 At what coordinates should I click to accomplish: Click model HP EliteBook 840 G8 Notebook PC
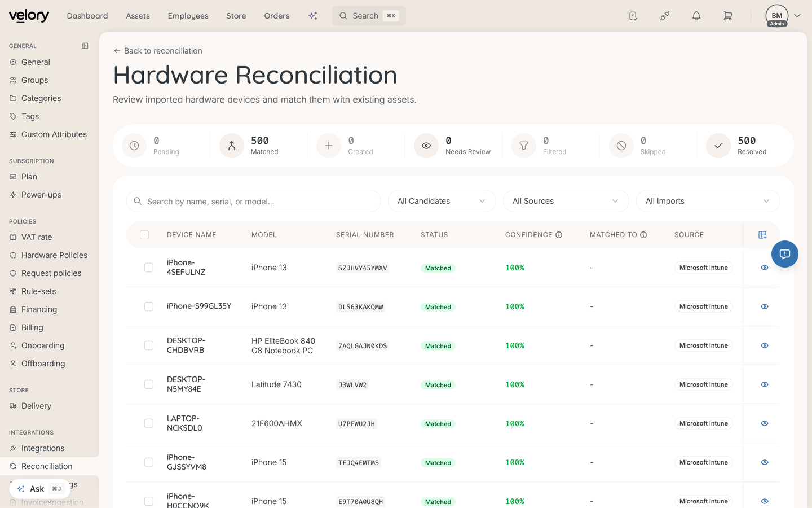point(283,345)
